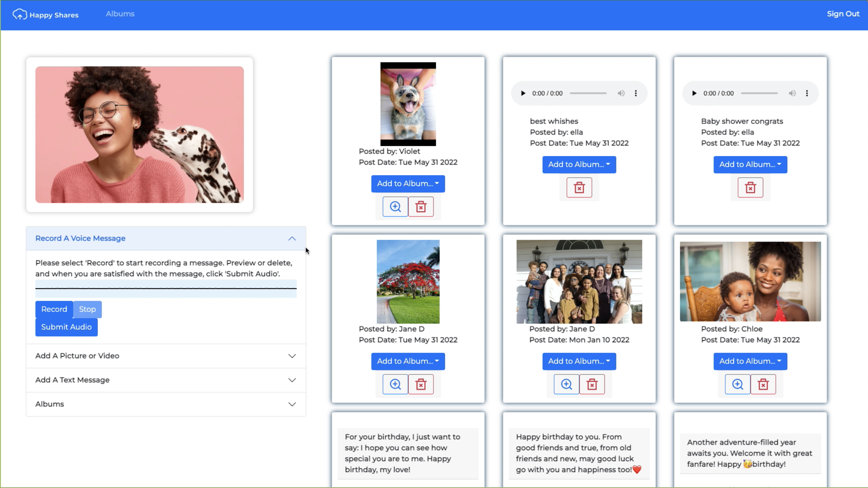Click the 'Another adventure-filled year' message
Screen dimensions: 868x488
coord(750,453)
